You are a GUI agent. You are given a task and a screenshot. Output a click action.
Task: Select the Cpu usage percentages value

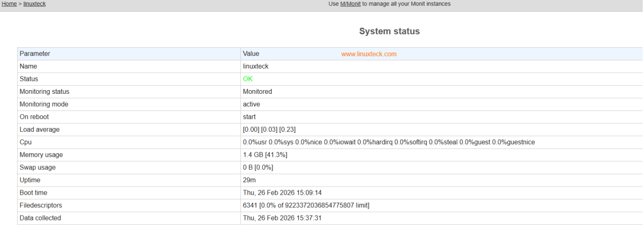tap(389, 142)
